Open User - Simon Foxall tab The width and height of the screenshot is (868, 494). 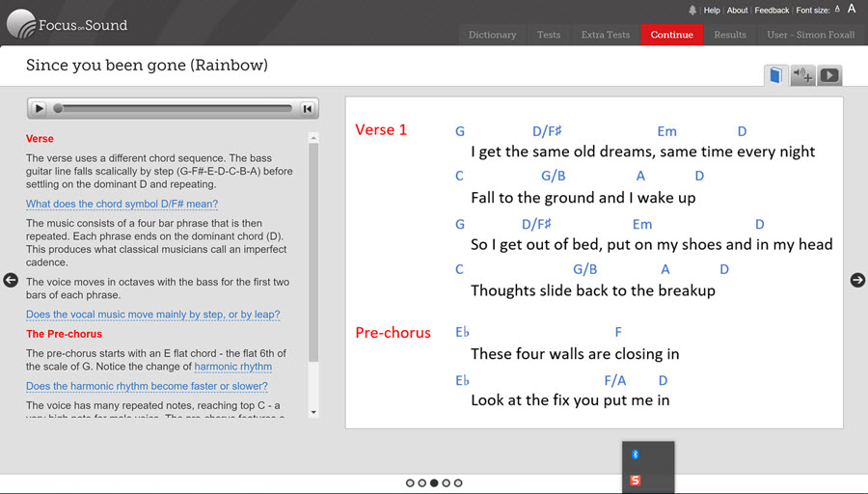(810, 35)
